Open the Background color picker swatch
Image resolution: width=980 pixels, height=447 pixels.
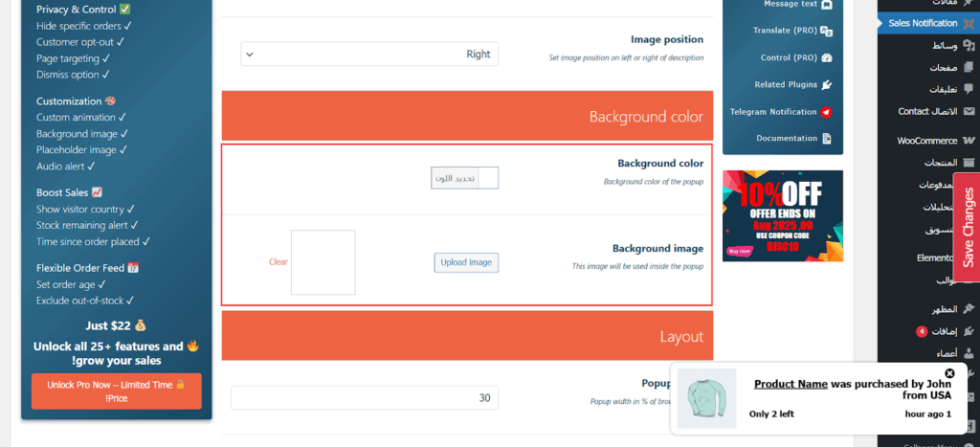click(488, 178)
